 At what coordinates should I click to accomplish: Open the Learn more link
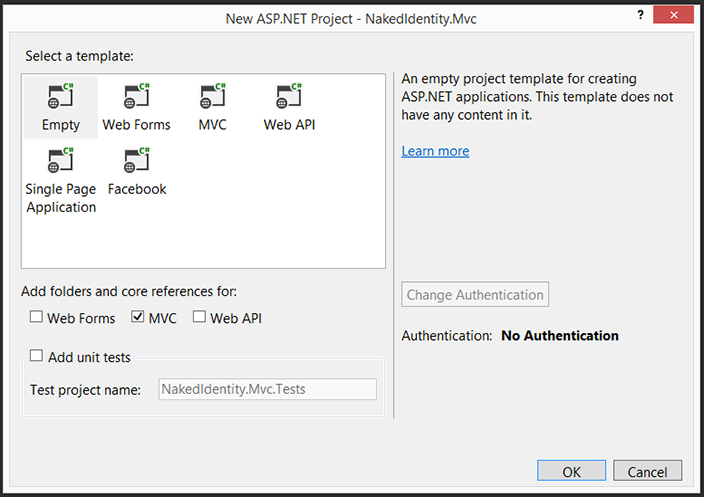[435, 151]
